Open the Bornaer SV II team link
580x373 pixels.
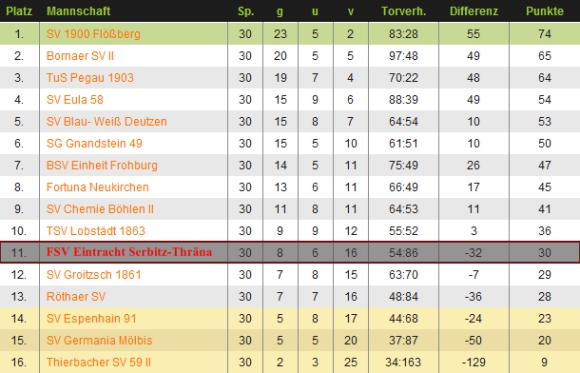pos(80,56)
